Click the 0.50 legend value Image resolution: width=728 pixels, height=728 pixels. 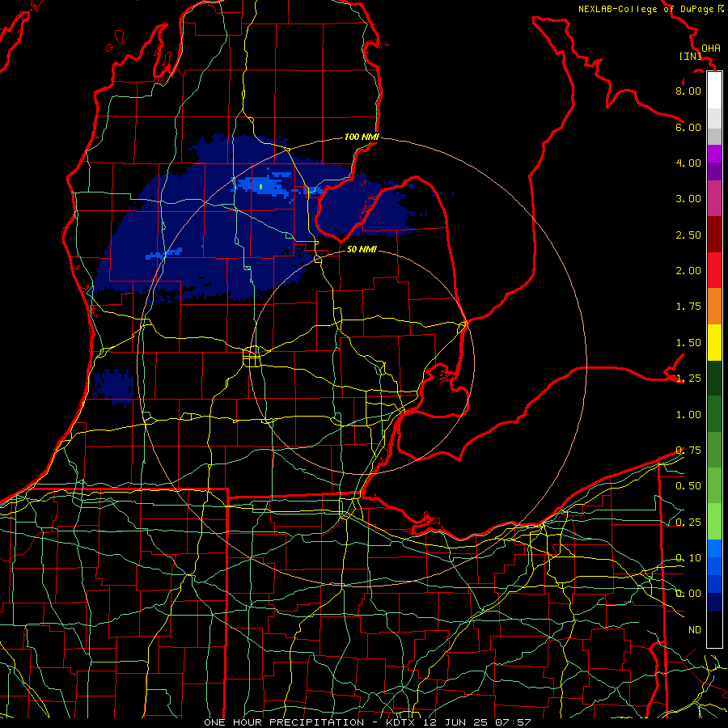pyautogui.click(x=688, y=486)
